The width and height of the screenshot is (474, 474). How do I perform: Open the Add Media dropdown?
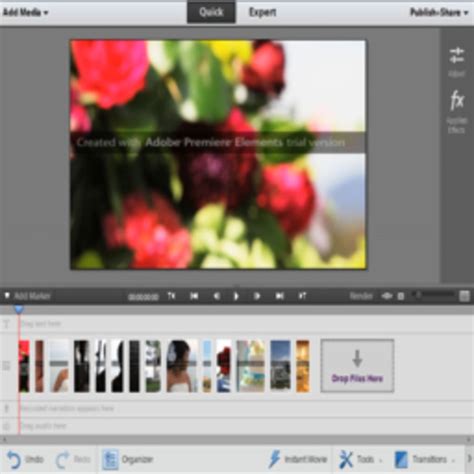[25, 13]
